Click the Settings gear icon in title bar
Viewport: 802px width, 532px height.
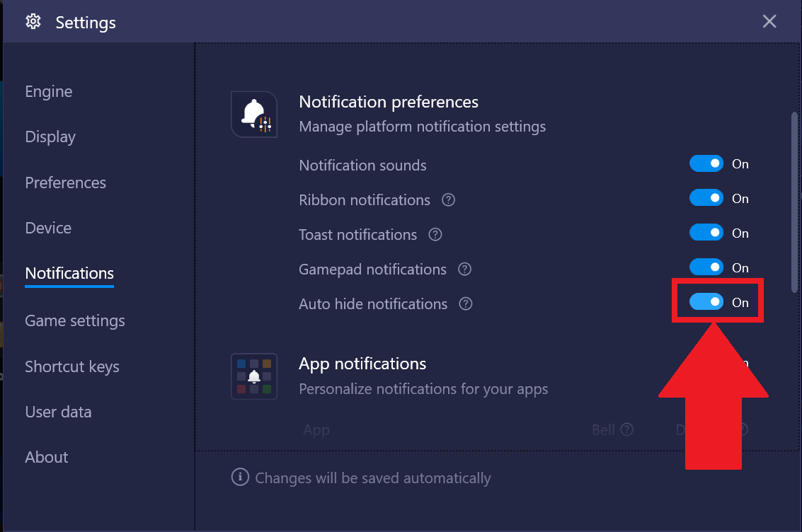coord(33,21)
